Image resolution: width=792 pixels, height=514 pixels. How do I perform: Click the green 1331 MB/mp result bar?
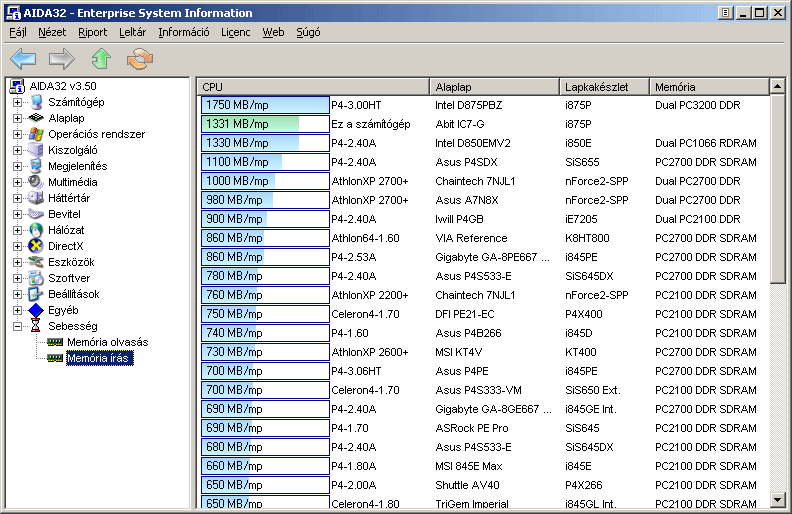click(265, 124)
